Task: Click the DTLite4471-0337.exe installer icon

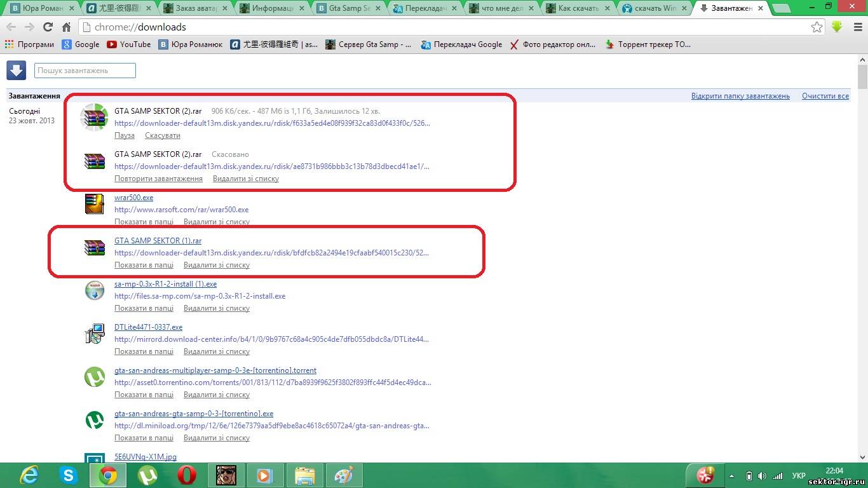Action: (95, 334)
